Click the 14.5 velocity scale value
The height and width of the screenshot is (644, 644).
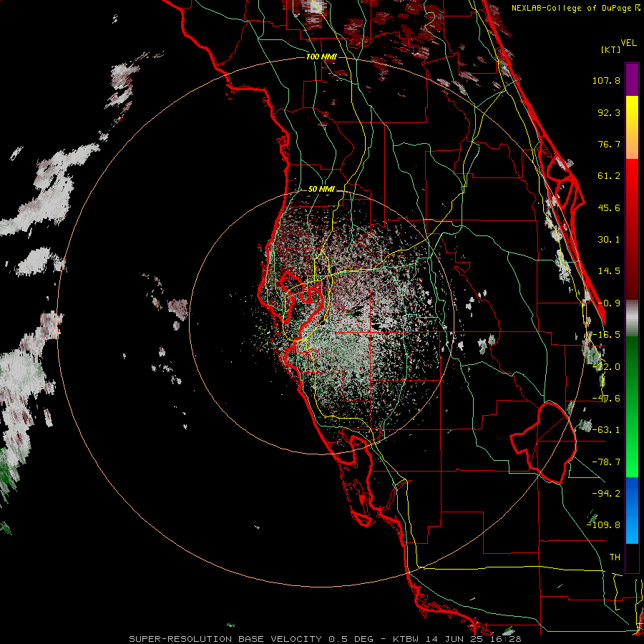click(x=609, y=271)
